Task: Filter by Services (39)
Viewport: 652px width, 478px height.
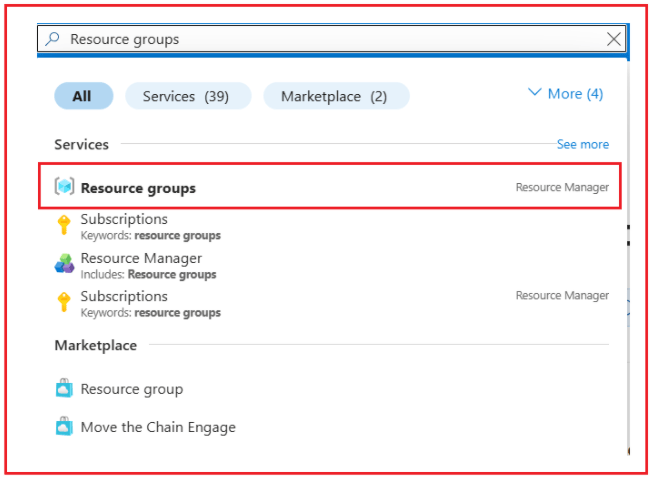Action: [188, 96]
